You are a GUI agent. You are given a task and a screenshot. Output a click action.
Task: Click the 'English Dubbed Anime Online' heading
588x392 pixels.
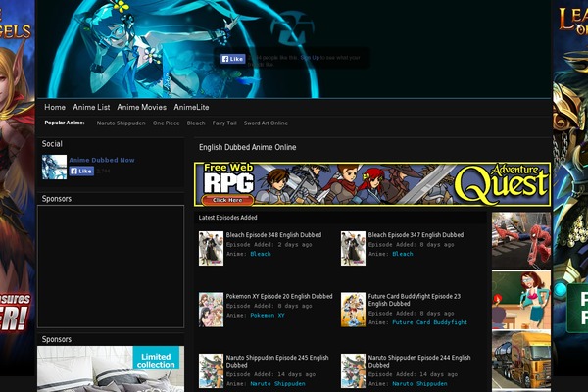click(248, 147)
